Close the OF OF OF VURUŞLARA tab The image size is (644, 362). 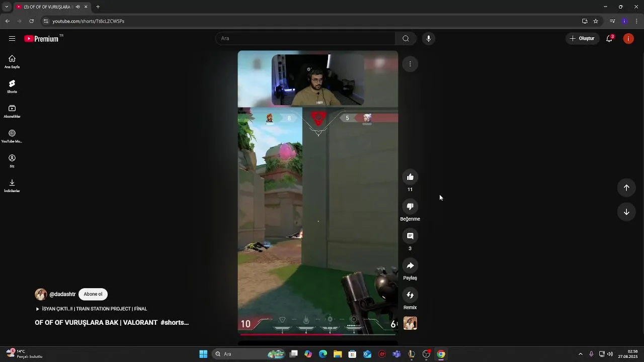(x=86, y=7)
